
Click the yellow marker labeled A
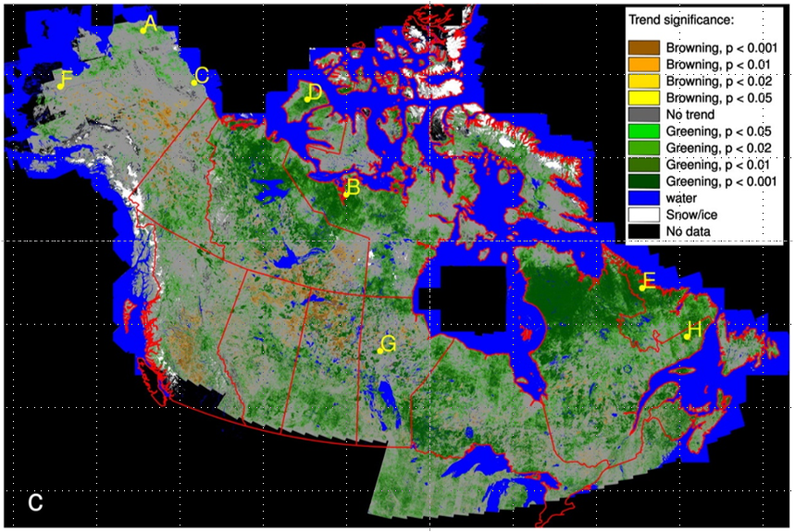click(143, 29)
